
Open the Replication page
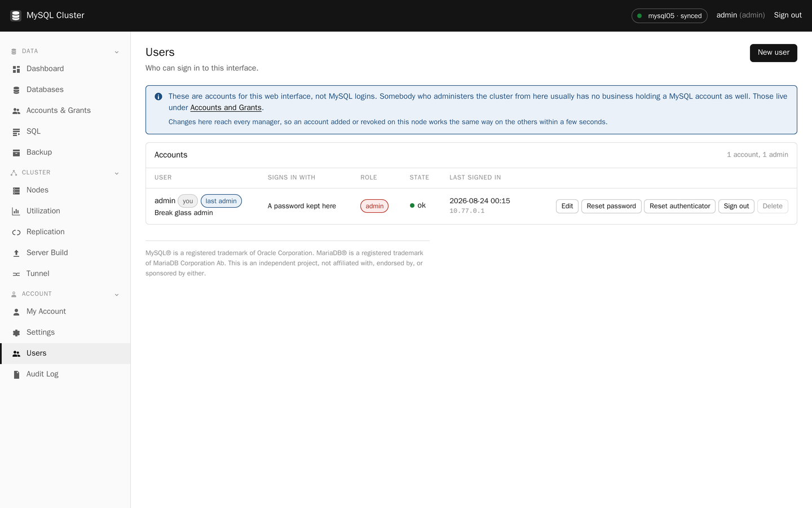coord(65,232)
